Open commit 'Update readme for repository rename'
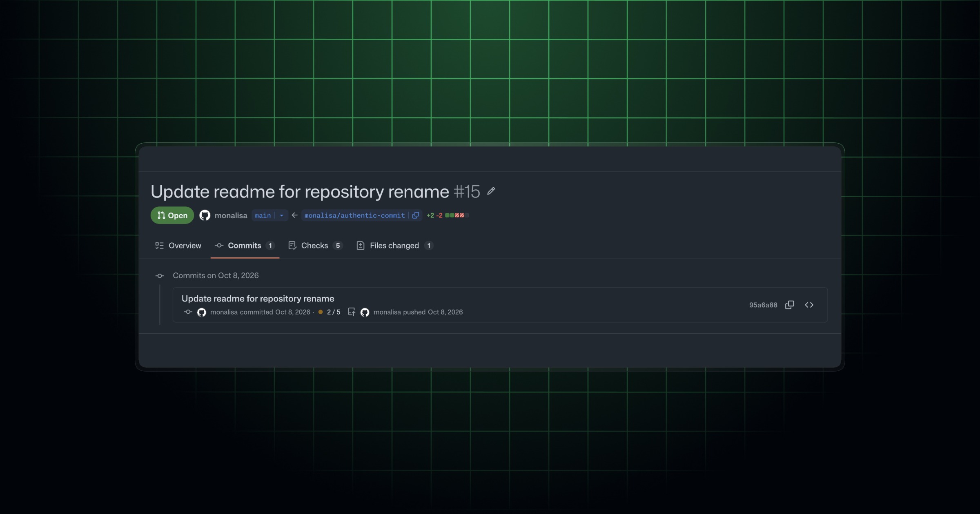 tap(258, 299)
